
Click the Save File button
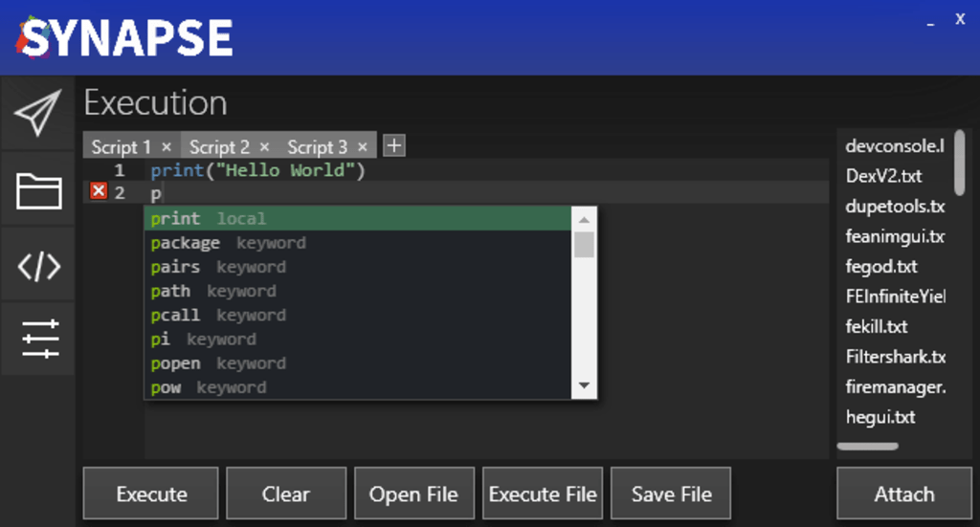coord(671,494)
